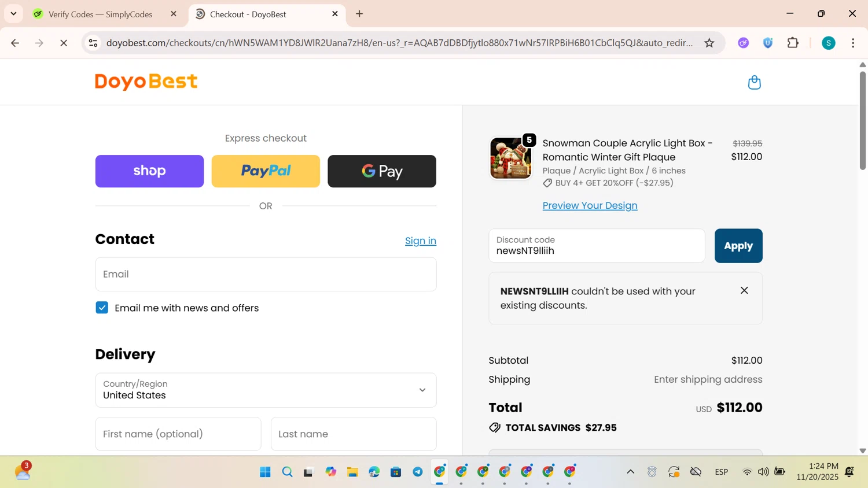Open the Chrome profile avatar S
Viewport: 868px width, 488px height.
pyautogui.click(x=828, y=43)
